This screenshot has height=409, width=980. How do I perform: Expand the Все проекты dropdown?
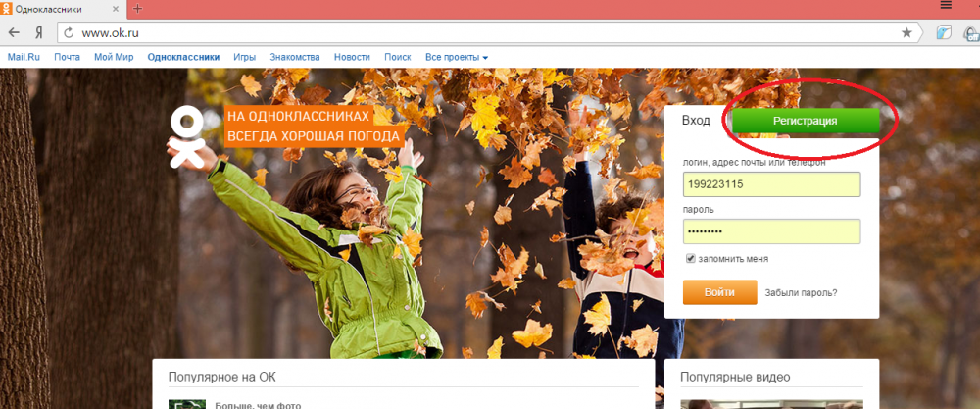pos(457,57)
